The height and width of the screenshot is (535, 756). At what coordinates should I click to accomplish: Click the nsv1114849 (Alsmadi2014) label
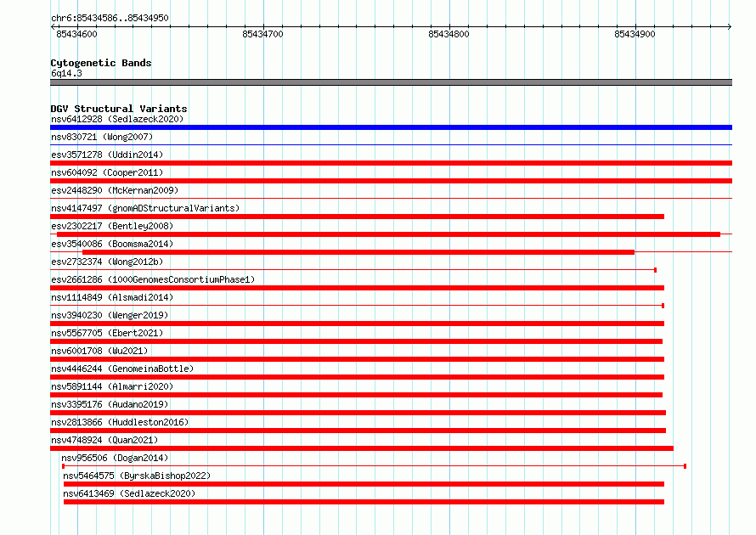[112, 297]
